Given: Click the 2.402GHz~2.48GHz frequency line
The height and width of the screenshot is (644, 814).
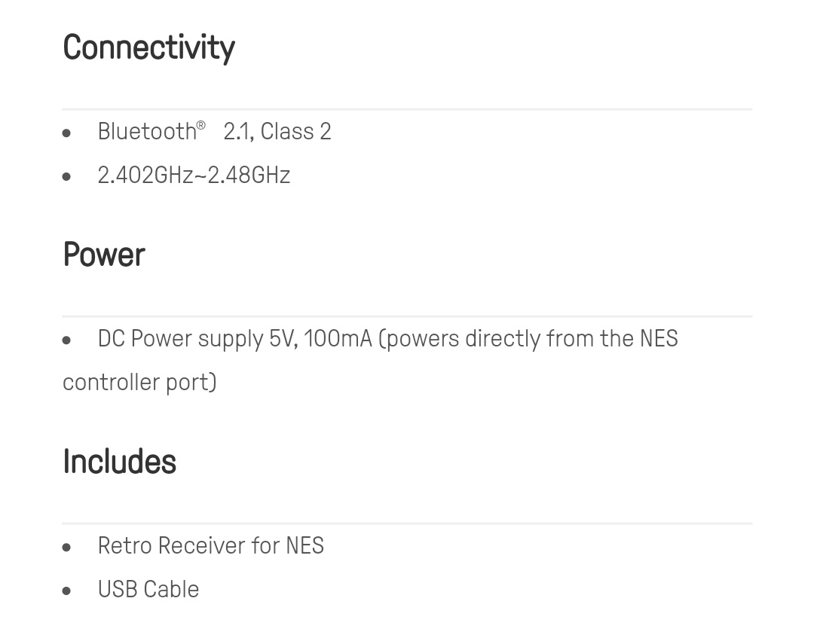Looking at the screenshot, I should (x=194, y=175).
